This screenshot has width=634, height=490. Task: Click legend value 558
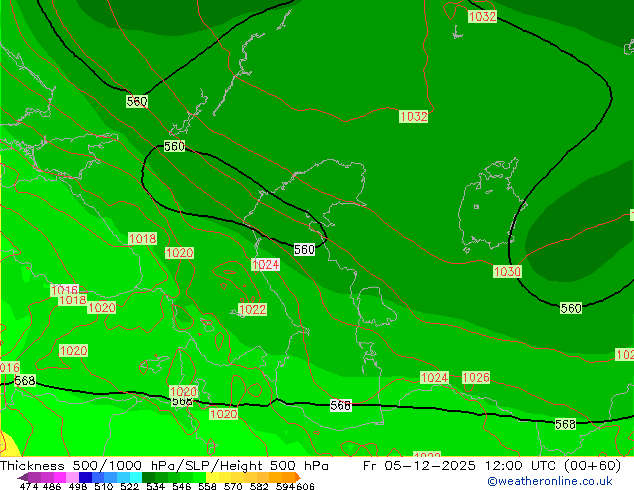[x=207, y=486]
